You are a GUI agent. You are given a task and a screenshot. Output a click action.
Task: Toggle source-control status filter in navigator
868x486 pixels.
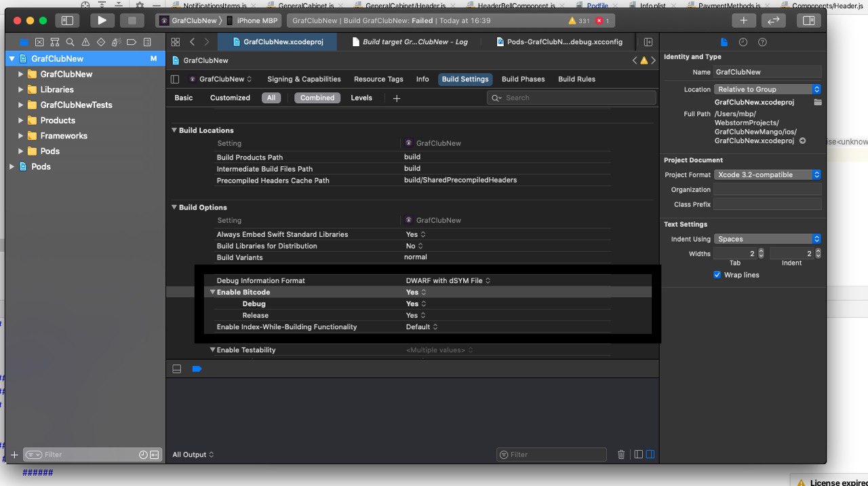(155, 455)
